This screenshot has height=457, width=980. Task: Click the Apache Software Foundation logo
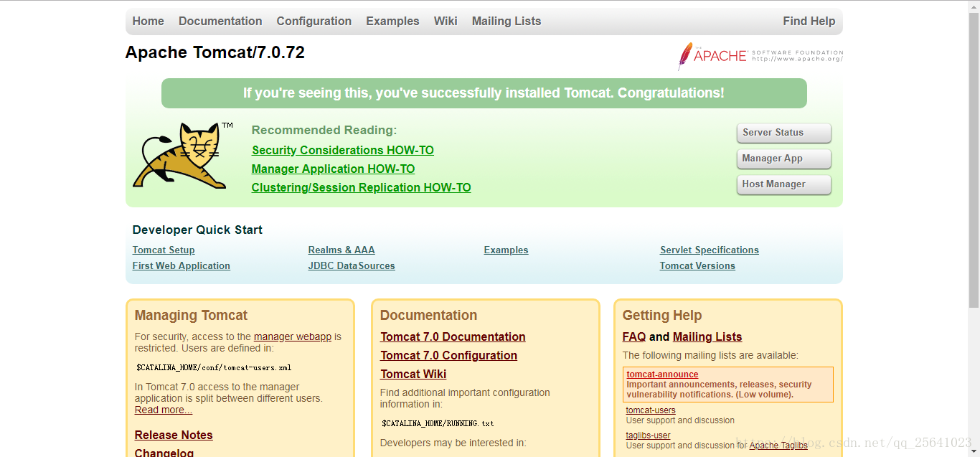point(760,56)
